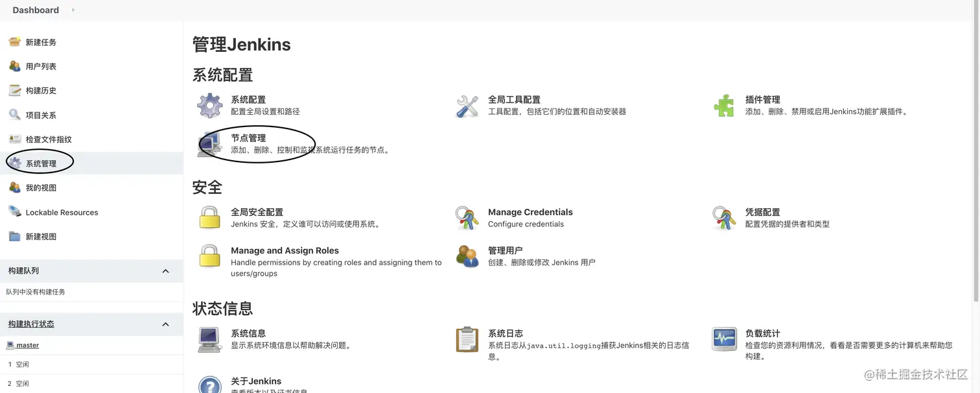Click the Configure credentials description text
Screen dimensions: 980x393
click(526, 224)
